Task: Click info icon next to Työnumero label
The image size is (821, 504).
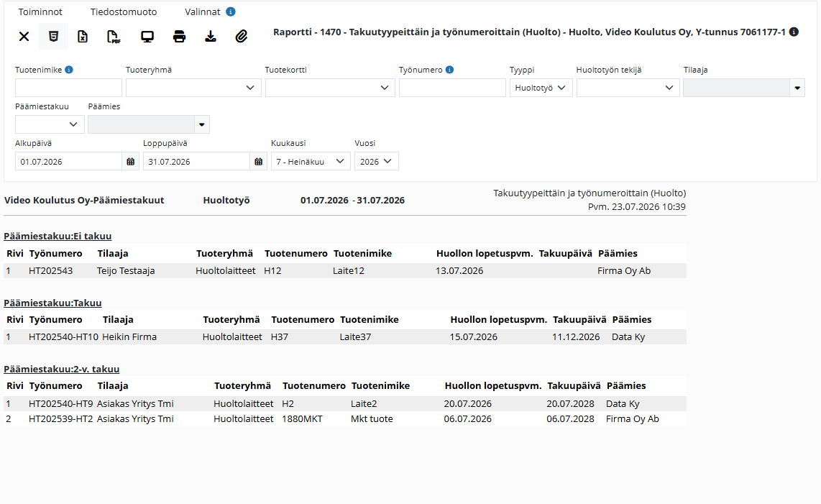Action: (x=449, y=70)
